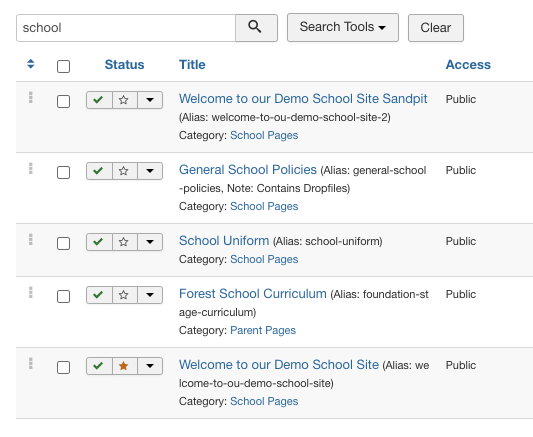This screenshot has height=437, width=533.
Task: Unpublish School Uniform article checkmark
Action: pos(99,242)
